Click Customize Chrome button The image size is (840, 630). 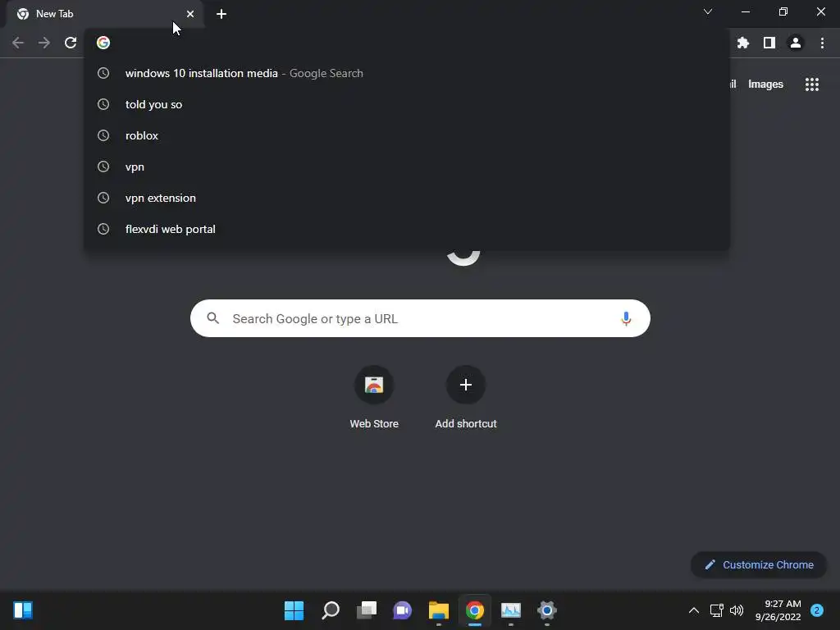[x=759, y=564]
